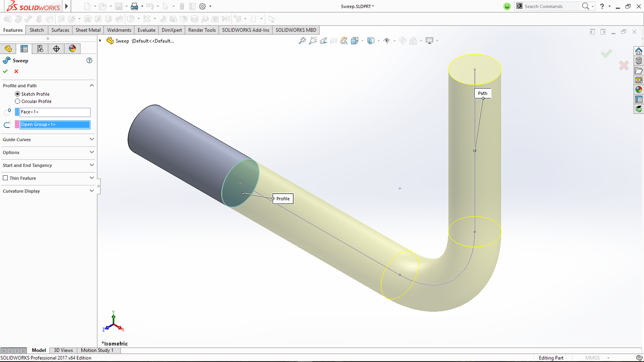The width and height of the screenshot is (644, 362).
Task: Open the Options gear icon
Action: pyautogui.click(x=202, y=6)
